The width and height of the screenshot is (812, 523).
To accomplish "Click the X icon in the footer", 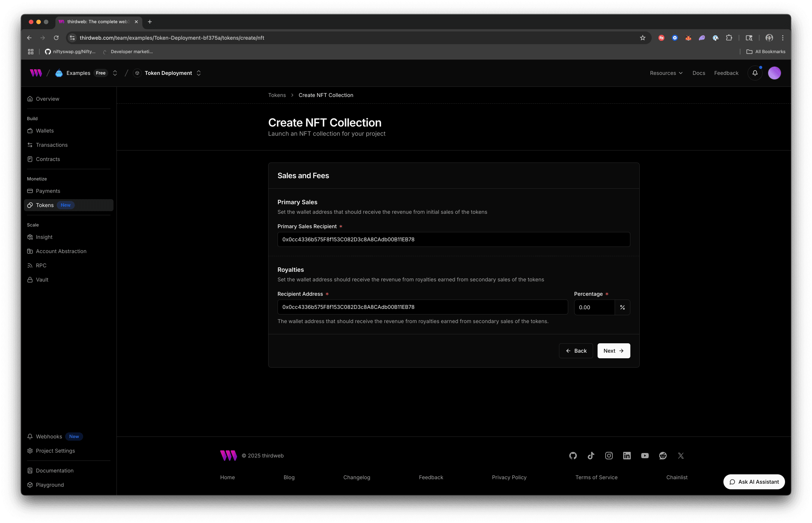I will click(x=681, y=456).
